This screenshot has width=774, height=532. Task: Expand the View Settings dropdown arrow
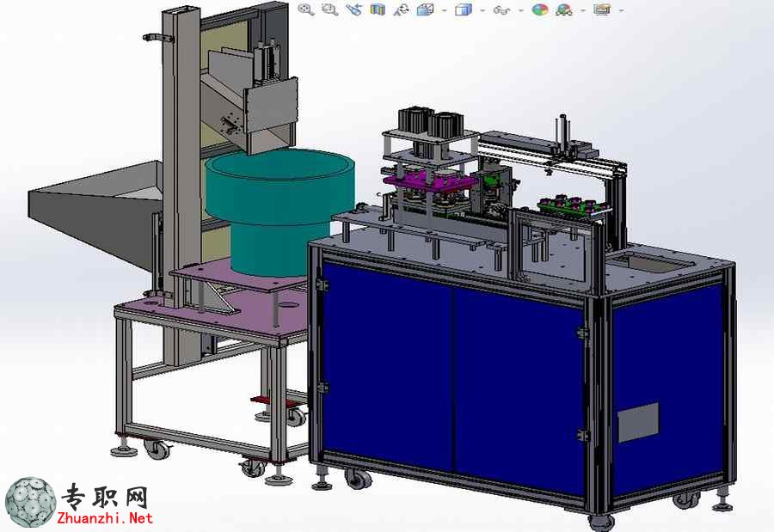pyautogui.click(x=621, y=9)
